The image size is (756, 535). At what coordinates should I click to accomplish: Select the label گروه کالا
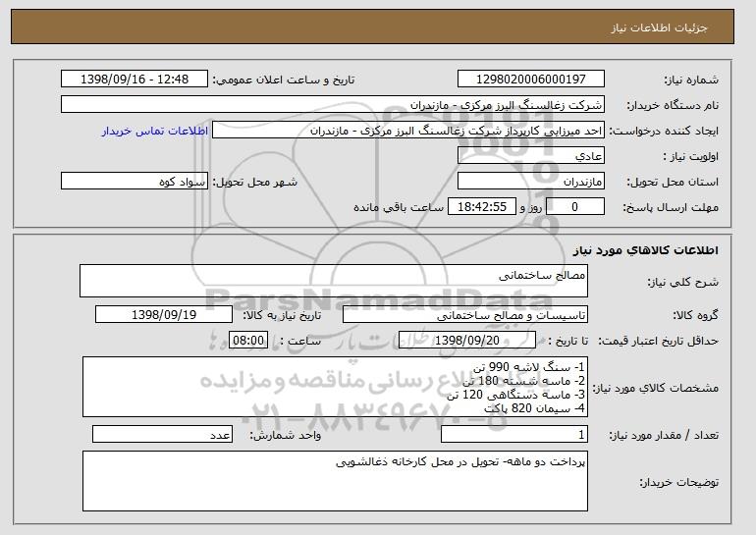pos(695,315)
